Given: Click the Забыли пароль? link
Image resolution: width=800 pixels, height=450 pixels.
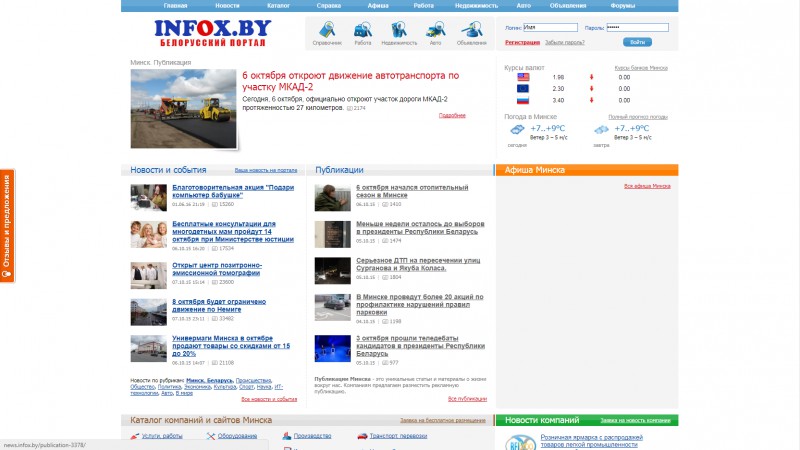Looking at the screenshot, I should click(x=565, y=42).
